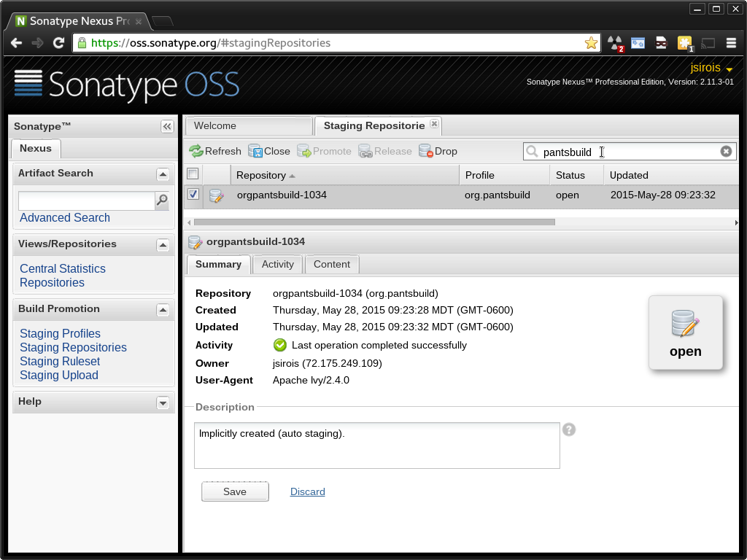Collapse the Build Promotion section
This screenshot has height=560, width=747.
pos(163,310)
